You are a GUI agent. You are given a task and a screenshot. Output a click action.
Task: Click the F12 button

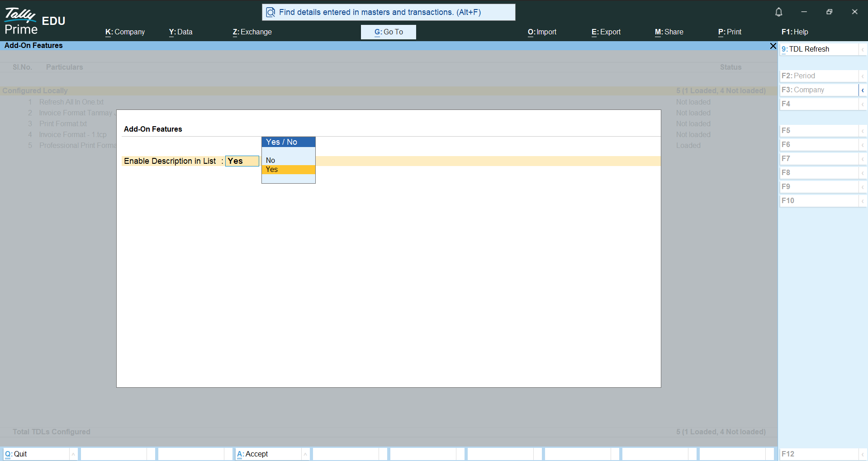[x=819, y=454]
